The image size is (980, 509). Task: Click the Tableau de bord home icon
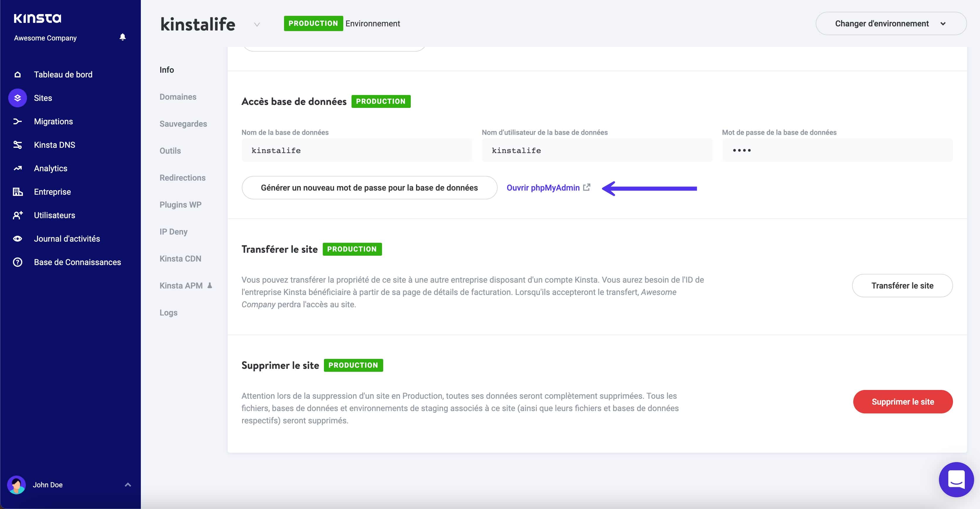(18, 74)
